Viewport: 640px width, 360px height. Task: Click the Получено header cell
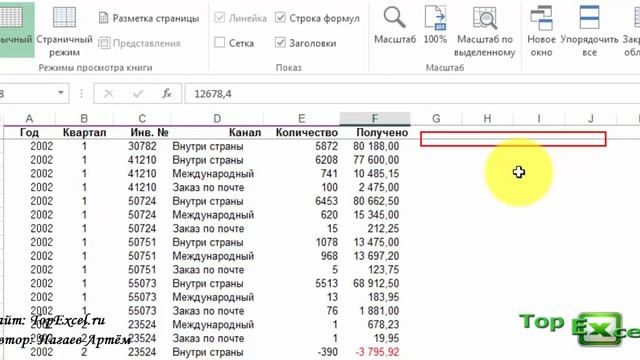[x=375, y=133]
